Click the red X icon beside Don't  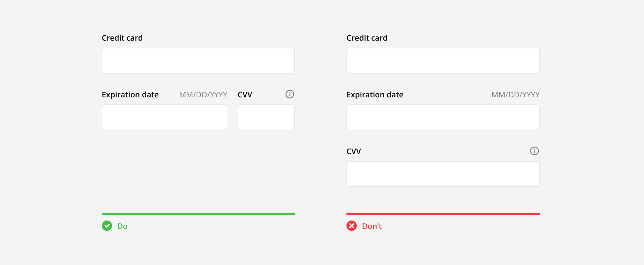point(351,226)
